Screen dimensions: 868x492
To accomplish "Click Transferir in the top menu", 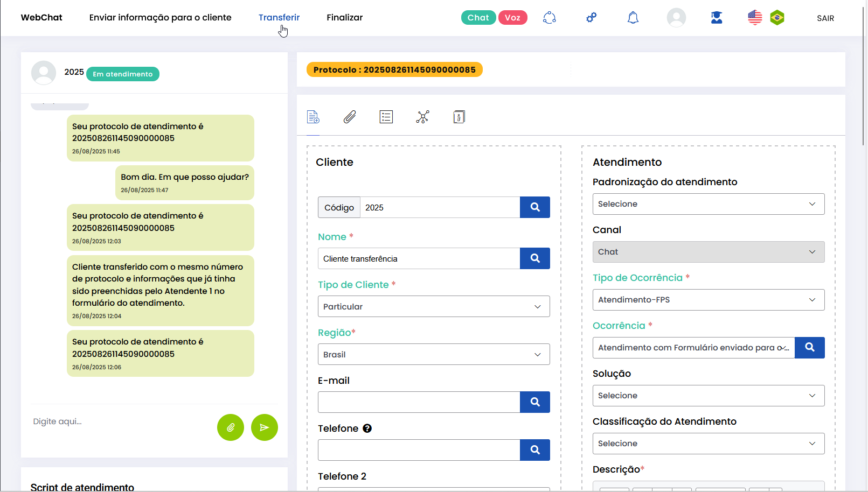I will pyautogui.click(x=279, y=17).
